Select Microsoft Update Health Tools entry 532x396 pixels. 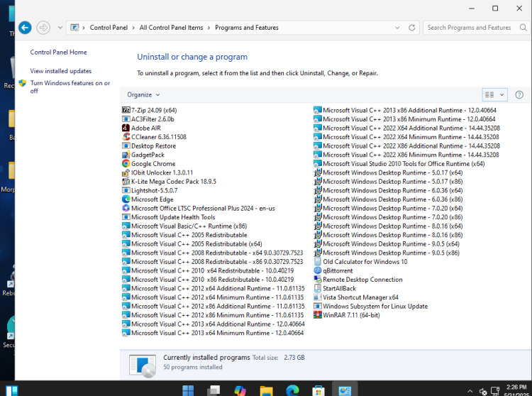point(169,217)
